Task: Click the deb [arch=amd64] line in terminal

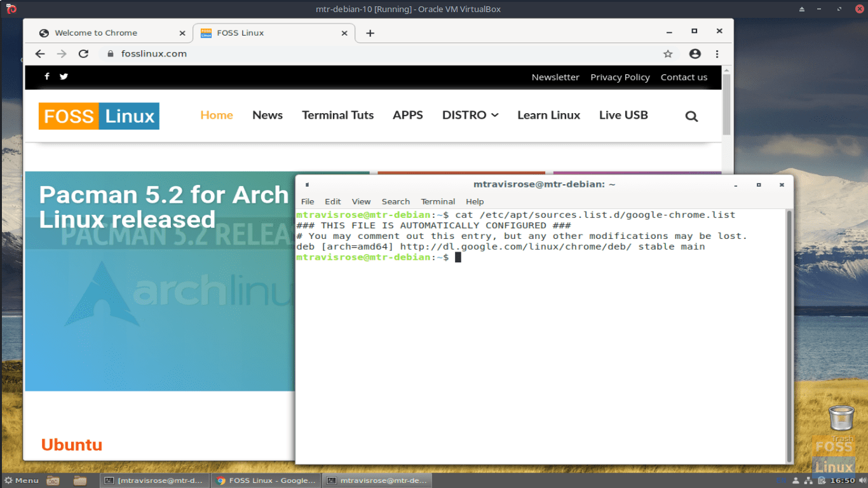Action: [x=501, y=247]
